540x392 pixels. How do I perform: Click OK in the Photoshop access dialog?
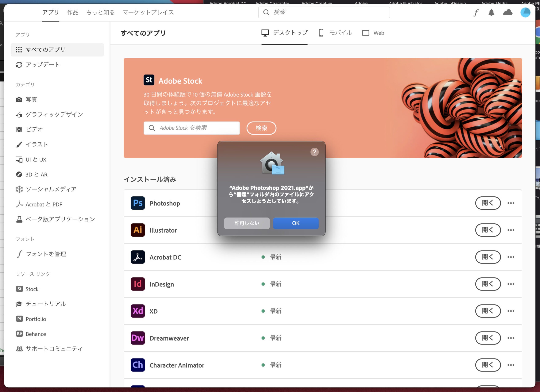coord(296,223)
